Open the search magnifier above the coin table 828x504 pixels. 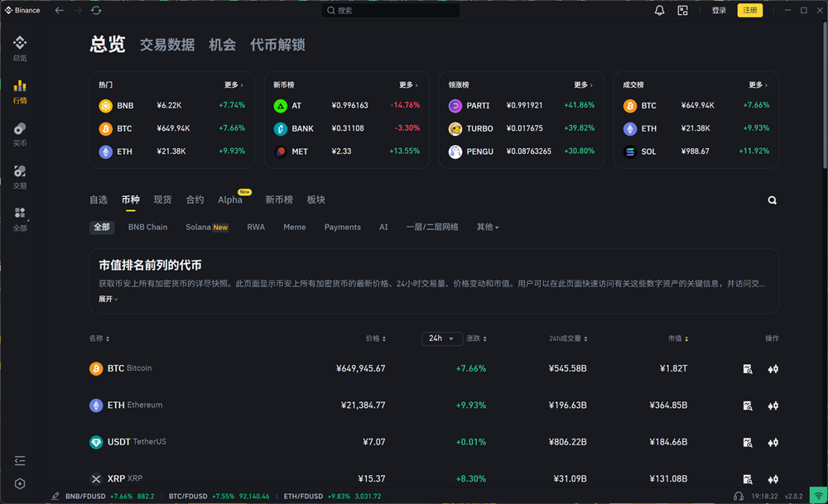(x=772, y=199)
